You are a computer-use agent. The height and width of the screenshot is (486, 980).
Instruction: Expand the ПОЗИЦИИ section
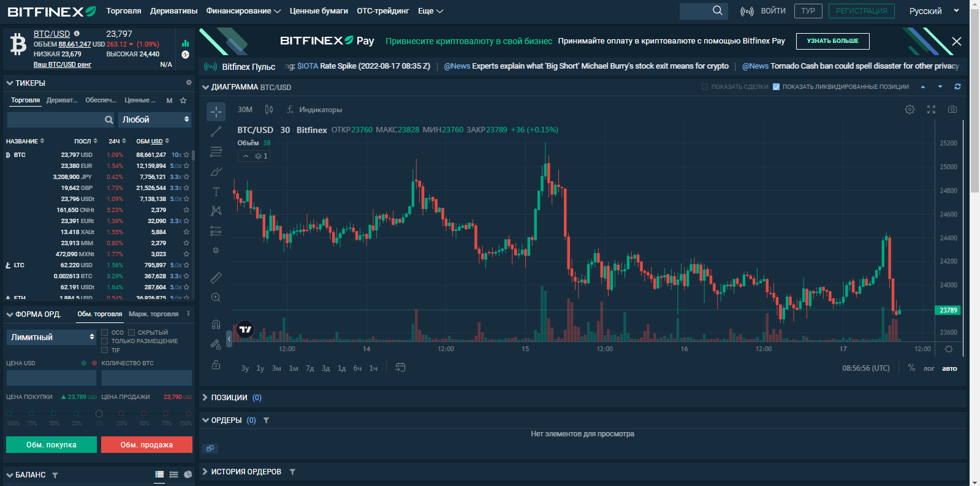pyautogui.click(x=229, y=398)
